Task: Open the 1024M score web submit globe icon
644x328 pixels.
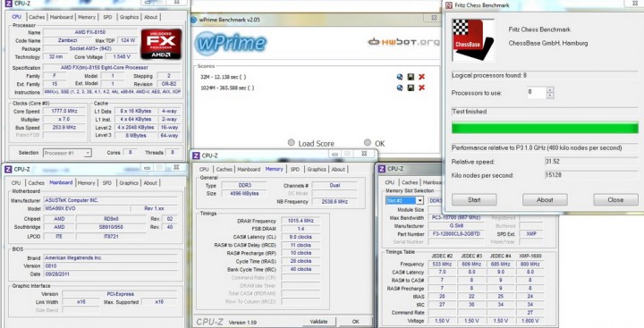Action: (400, 88)
